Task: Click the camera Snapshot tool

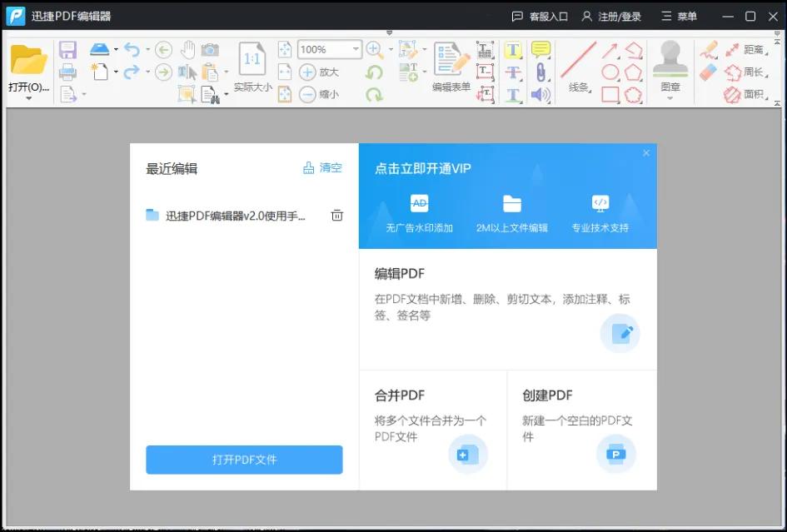Action: click(210, 50)
